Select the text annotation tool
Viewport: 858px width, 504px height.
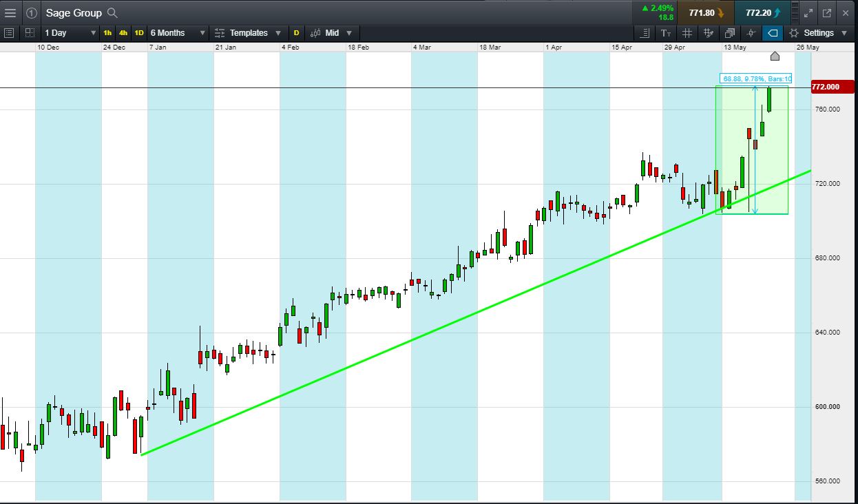click(666, 33)
